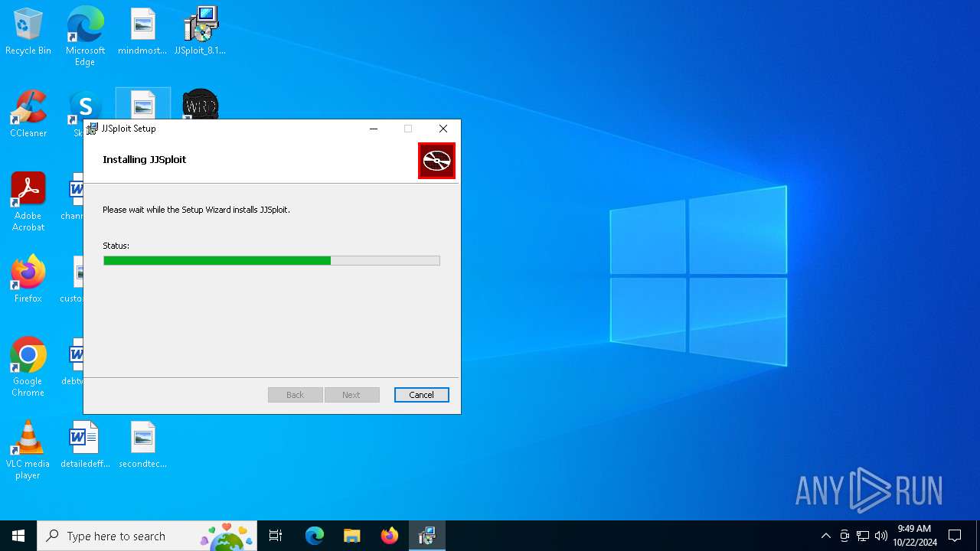Click the installation progress bar
The width and height of the screenshot is (980, 551).
coord(272,261)
